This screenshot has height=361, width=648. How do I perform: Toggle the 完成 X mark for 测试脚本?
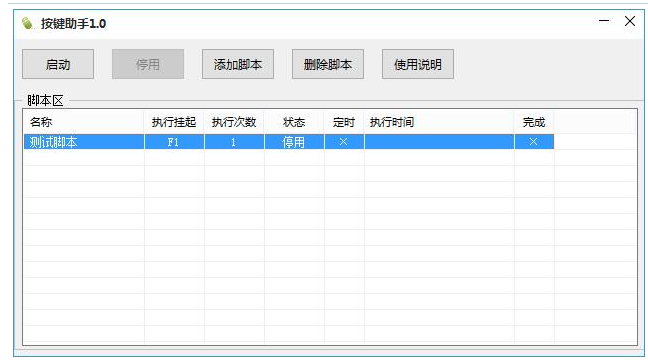(x=534, y=142)
